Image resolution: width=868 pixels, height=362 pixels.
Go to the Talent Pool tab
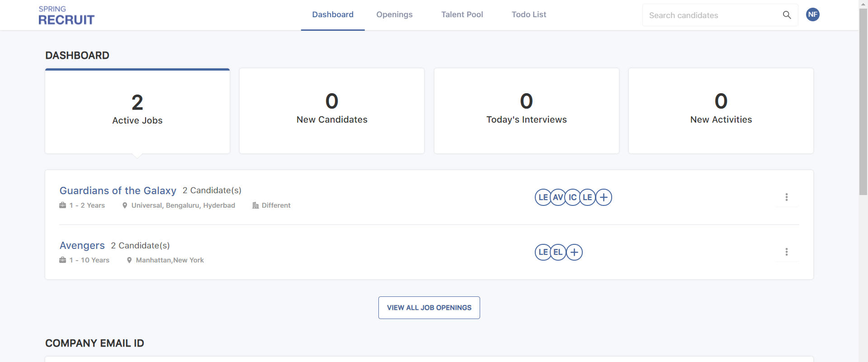(x=462, y=14)
